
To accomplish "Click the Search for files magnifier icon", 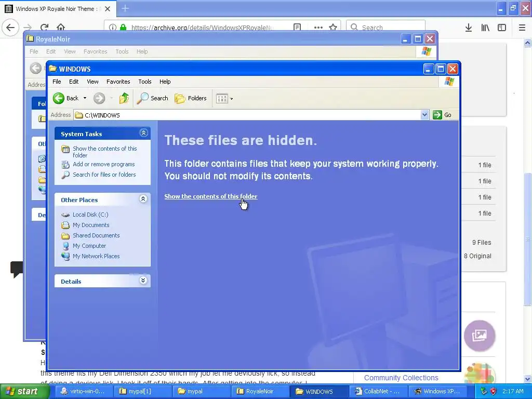I will (65, 175).
